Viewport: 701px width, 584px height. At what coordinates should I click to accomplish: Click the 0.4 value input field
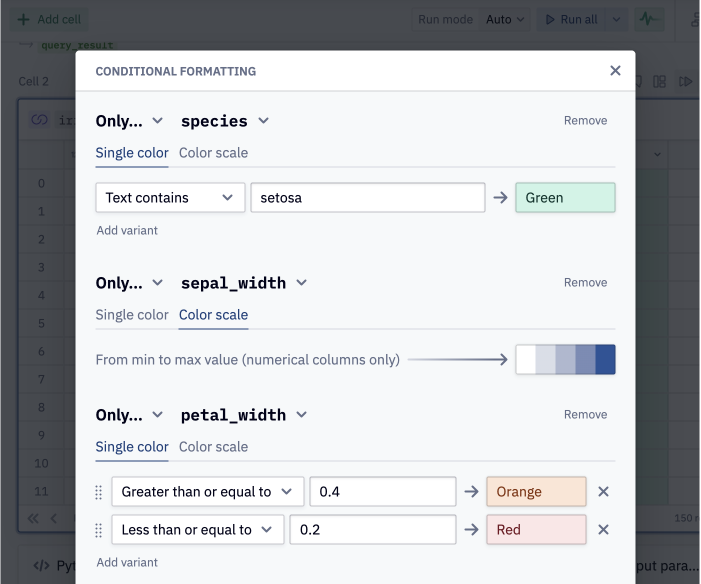pos(383,492)
